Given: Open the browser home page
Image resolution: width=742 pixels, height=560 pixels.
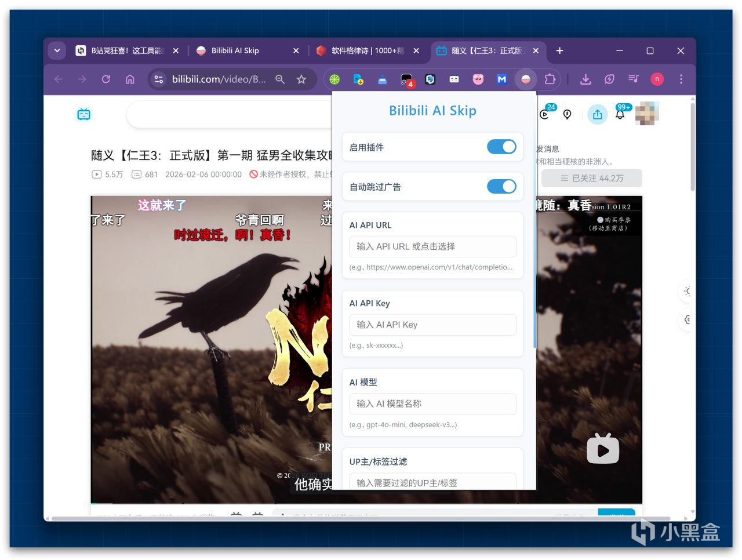Looking at the screenshot, I should [x=130, y=79].
